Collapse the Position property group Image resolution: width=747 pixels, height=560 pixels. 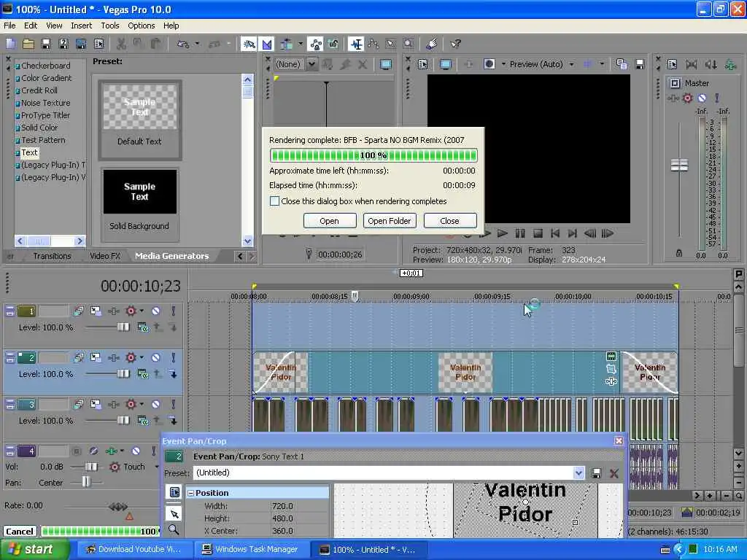click(x=190, y=494)
